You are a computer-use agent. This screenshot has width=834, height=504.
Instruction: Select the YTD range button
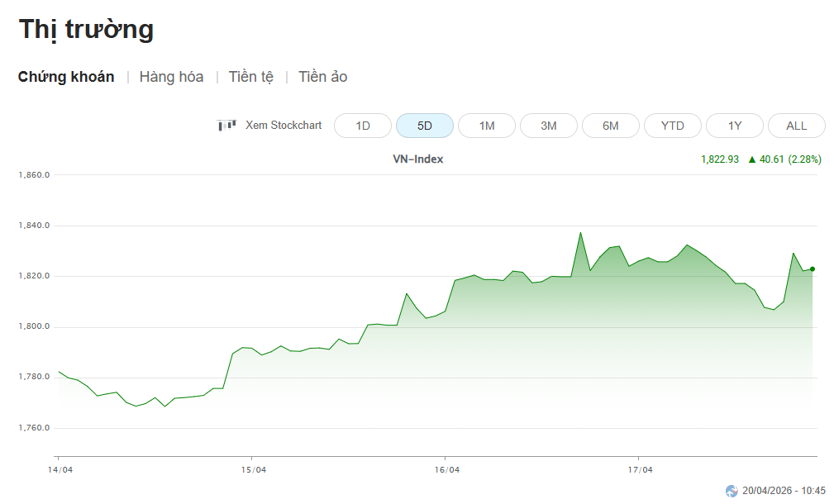(673, 126)
